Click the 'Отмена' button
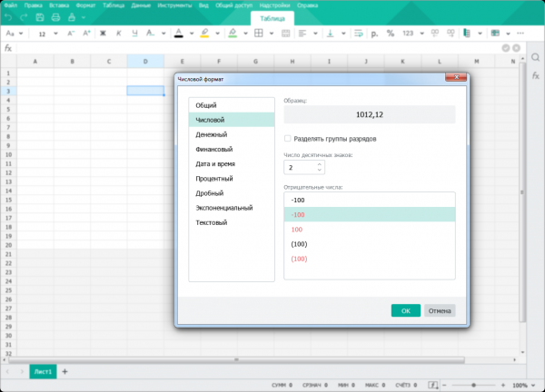Screen dimensions: 545x392 [x=440, y=310]
